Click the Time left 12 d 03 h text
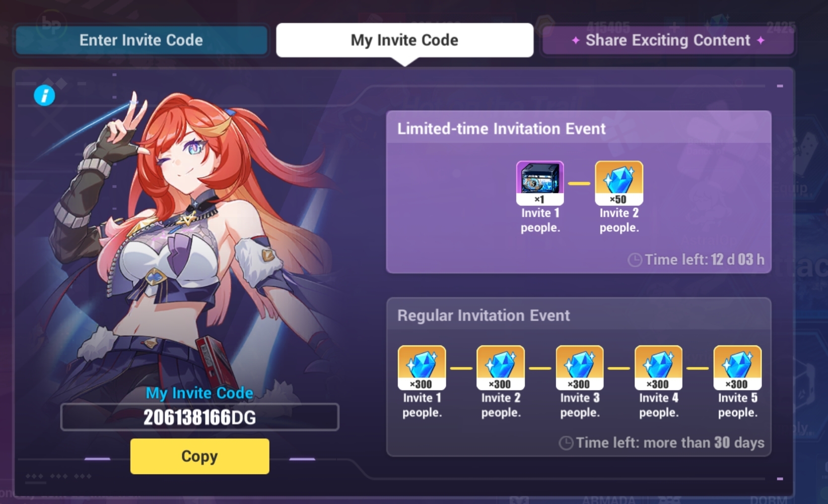Viewport: 828px width, 504px height. (x=704, y=259)
